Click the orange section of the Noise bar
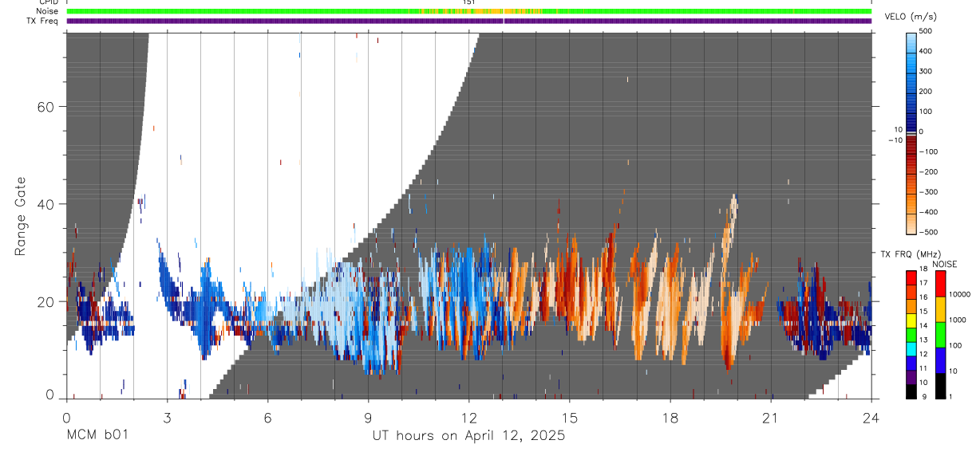980x452 pixels. pos(479,11)
